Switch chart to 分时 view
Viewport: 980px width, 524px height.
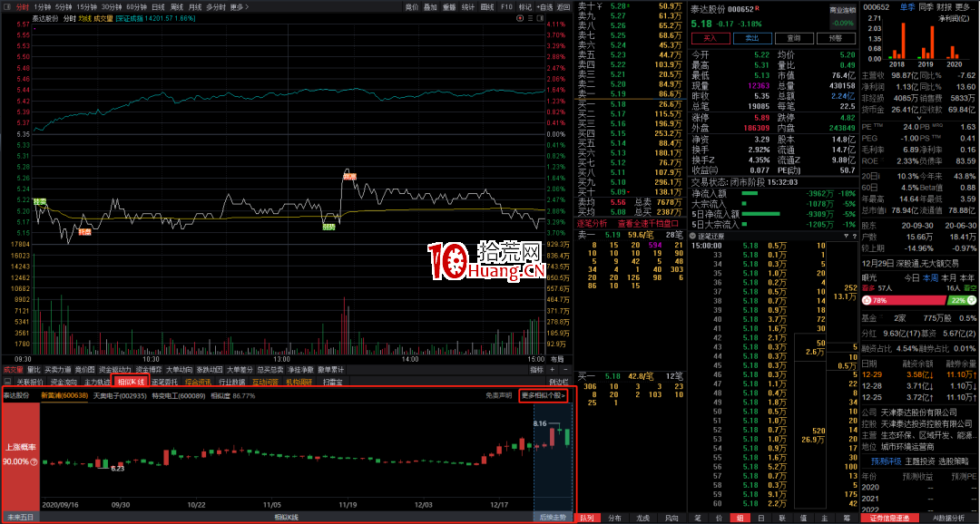(x=23, y=7)
